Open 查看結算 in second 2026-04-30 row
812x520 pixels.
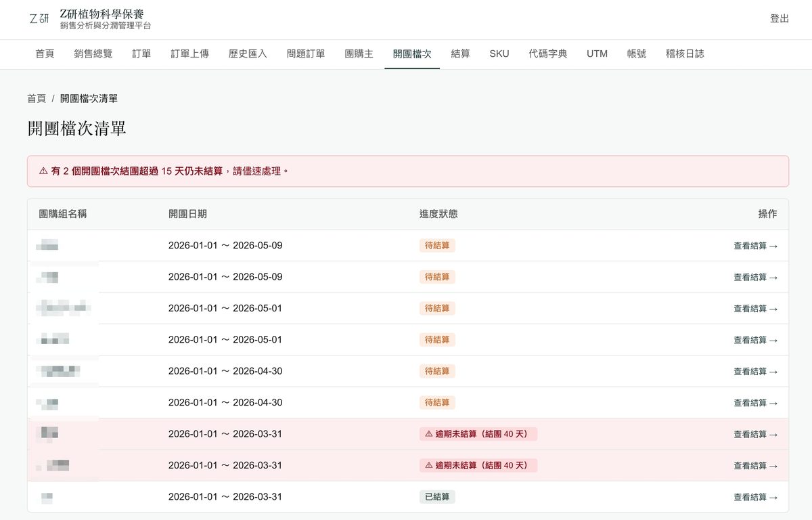pyautogui.click(x=756, y=403)
